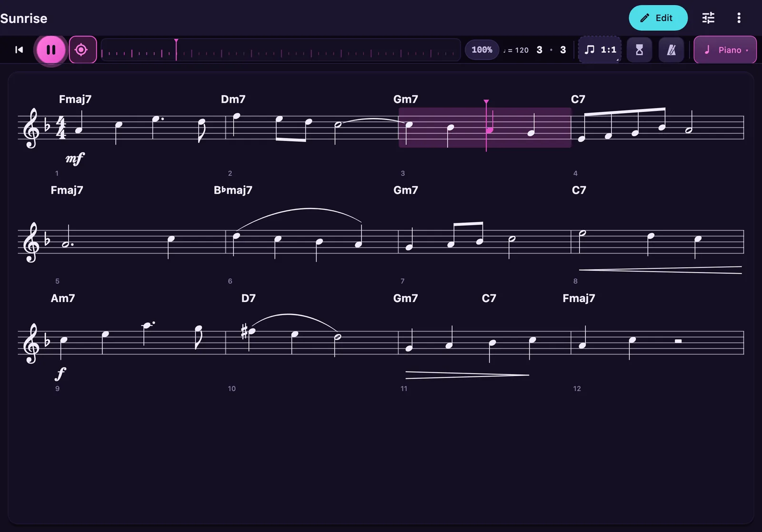
Task: Click the C7 chord in measure 11
Action: 489,298
